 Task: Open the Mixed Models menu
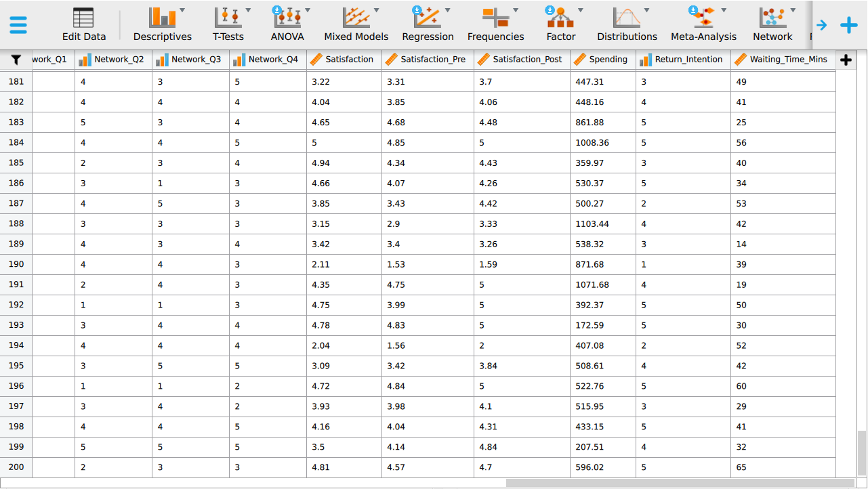coord(356,25)
